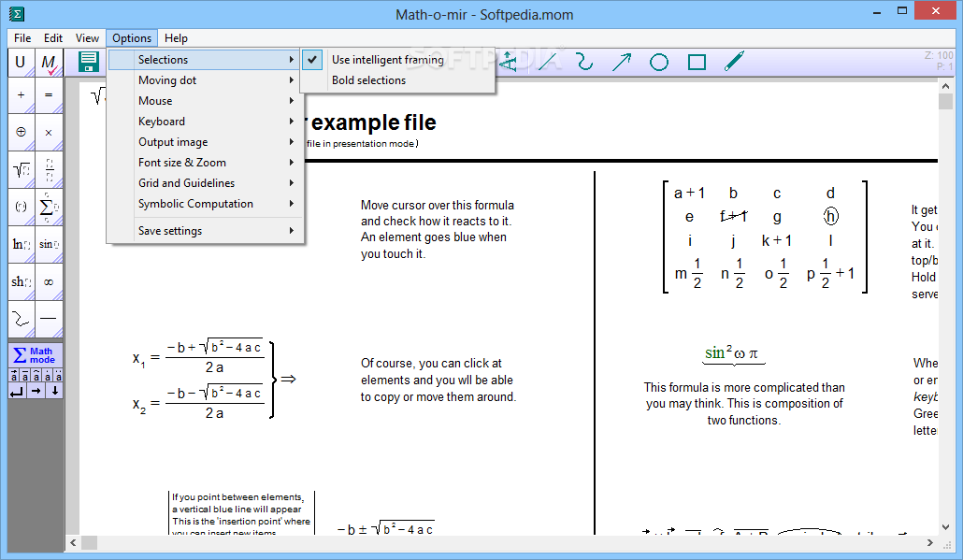Expand the Keyboard submenu
963x560 pixels.
click(205, 122)
